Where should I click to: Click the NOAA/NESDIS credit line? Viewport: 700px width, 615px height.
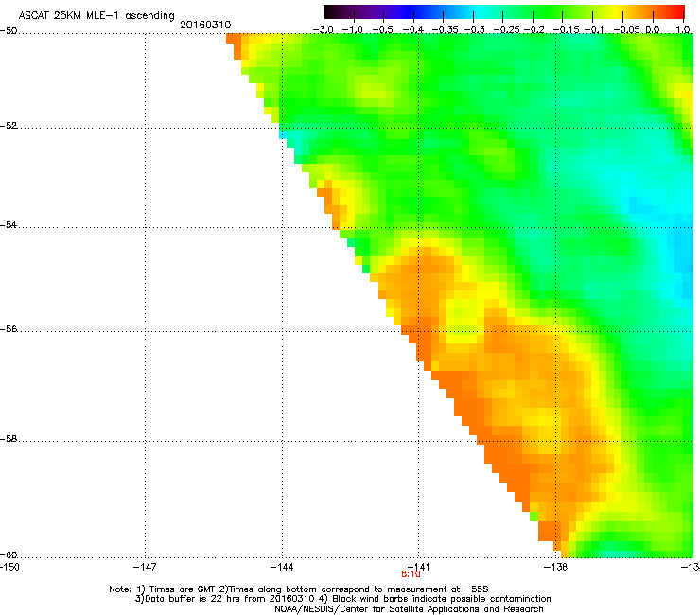(x=409, y=608)
